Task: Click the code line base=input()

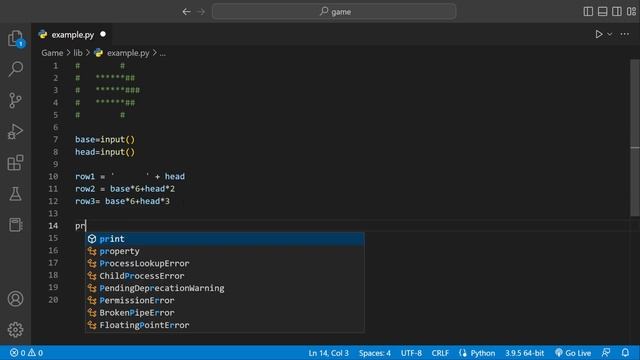Action: [x=105, y=140]
